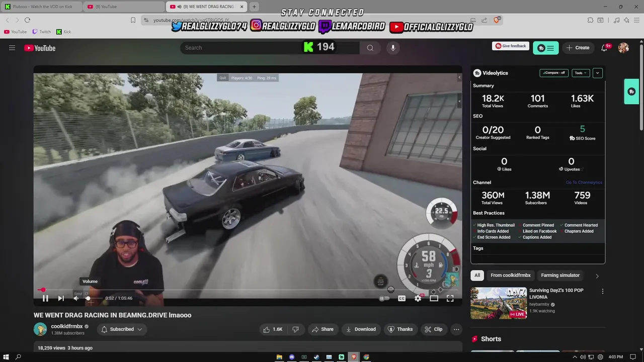
Task: Open the Videolytics Tools dropdown
Action: (581, 73)
